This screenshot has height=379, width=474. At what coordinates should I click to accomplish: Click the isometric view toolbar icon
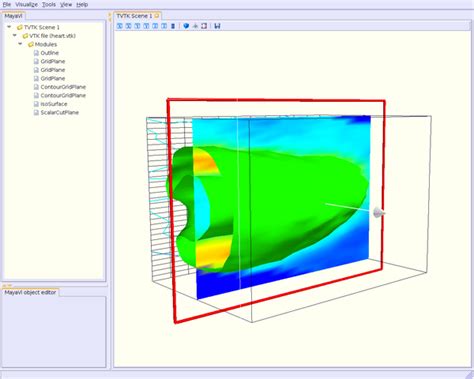point(173,26)
